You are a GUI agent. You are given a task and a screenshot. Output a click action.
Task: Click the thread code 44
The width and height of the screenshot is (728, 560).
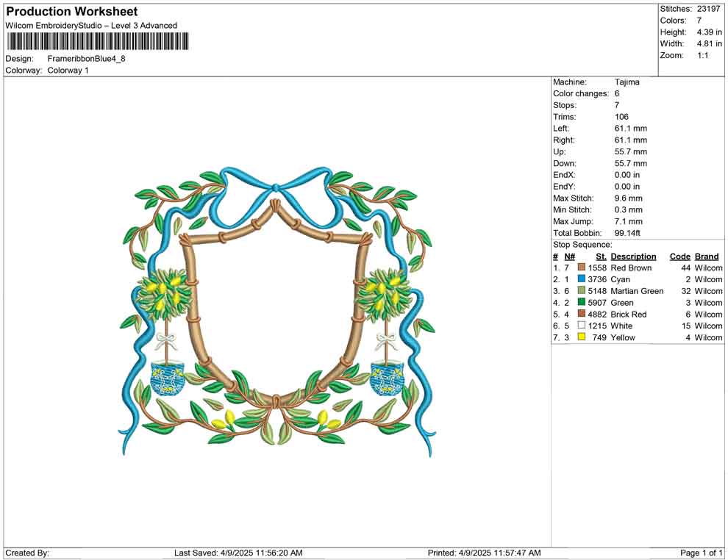click(x=686, y=268)
